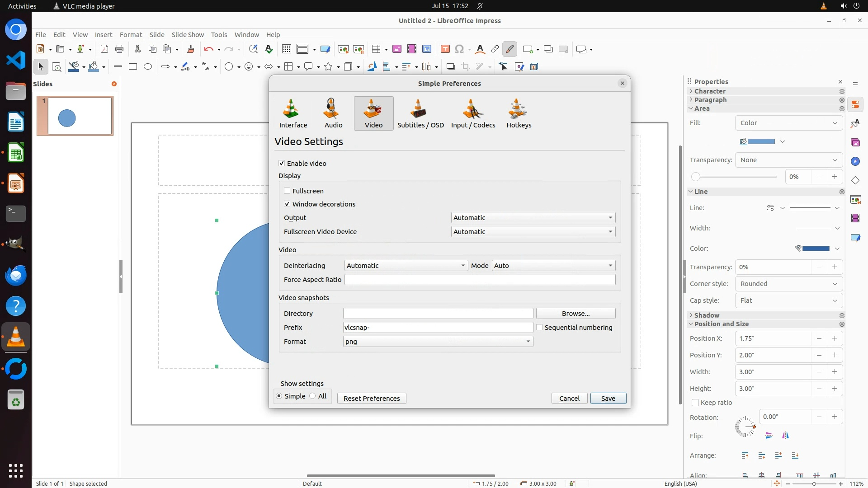The width and height of the screenshot is (868, 488).
Task: Open the Deinterlacing dropdown
Action: click(x=406, y=266)
